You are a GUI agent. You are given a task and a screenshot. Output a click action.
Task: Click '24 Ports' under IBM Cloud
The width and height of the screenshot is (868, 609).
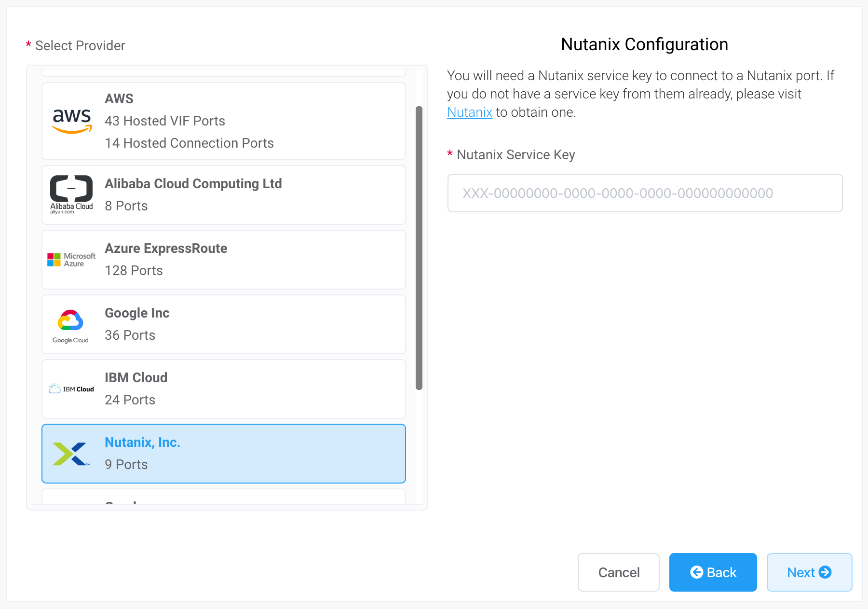pos(130,400)
